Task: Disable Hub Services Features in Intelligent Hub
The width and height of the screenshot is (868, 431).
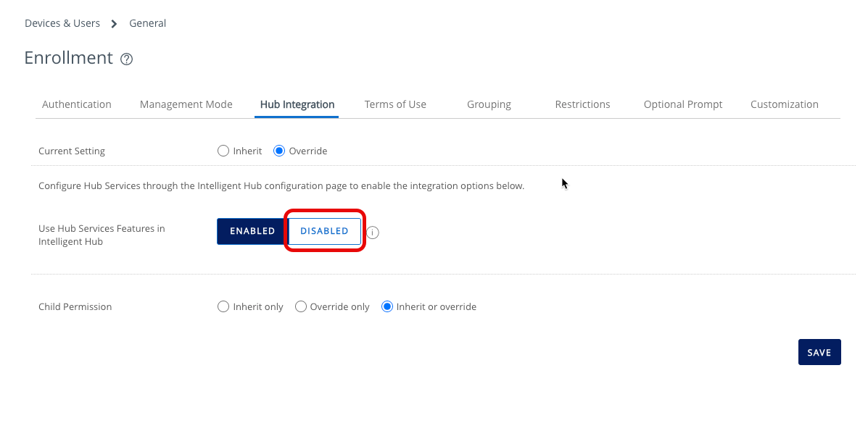Action: (324, 231)
